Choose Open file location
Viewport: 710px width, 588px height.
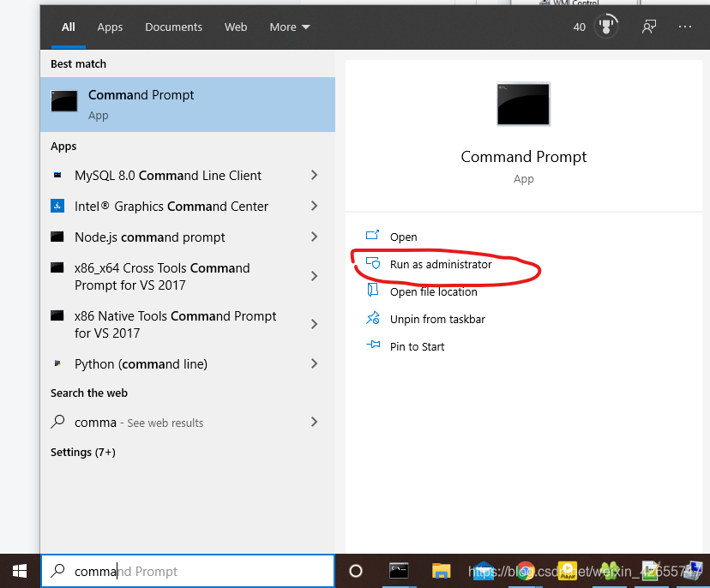click(433, 292)
